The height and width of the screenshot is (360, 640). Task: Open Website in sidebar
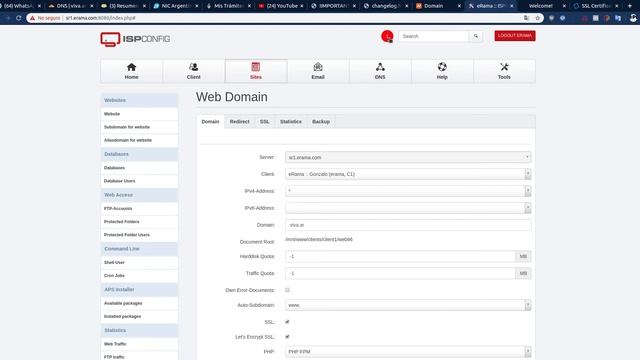coord(139,114)
